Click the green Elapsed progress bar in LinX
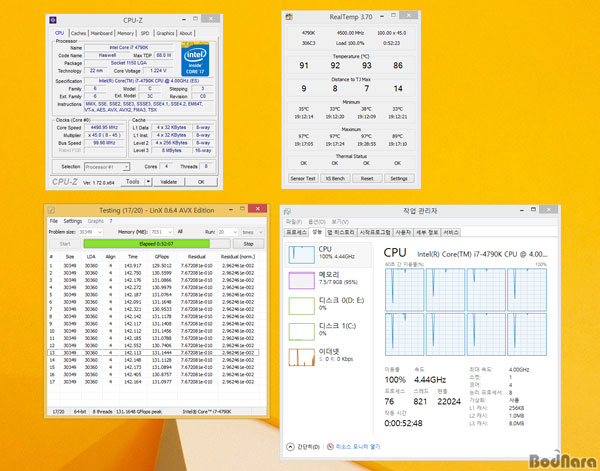Screen dimensions: 600x471 [157, 244]
